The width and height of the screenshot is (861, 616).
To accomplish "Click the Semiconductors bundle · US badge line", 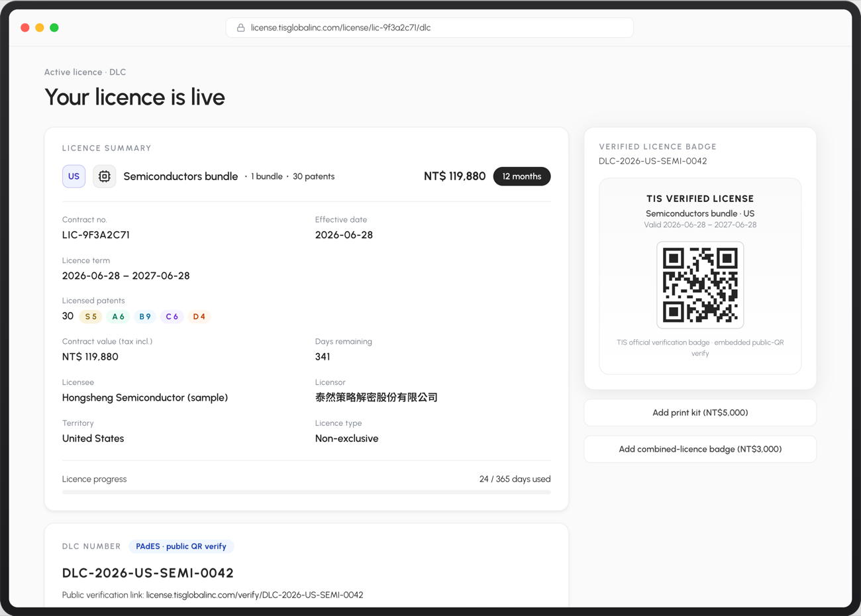I will click(x=700, y=213).
